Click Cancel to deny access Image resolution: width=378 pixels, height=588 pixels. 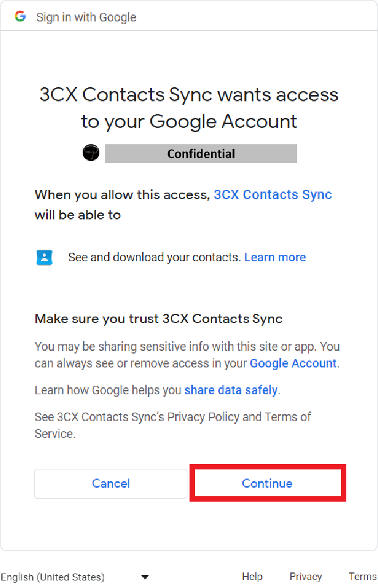[x=111, y=483]
